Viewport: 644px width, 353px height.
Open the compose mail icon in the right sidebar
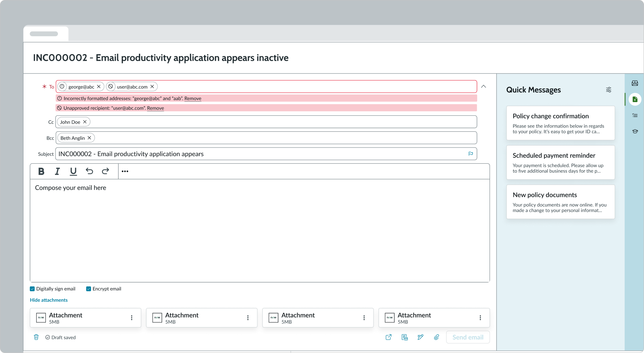(635, 83)
